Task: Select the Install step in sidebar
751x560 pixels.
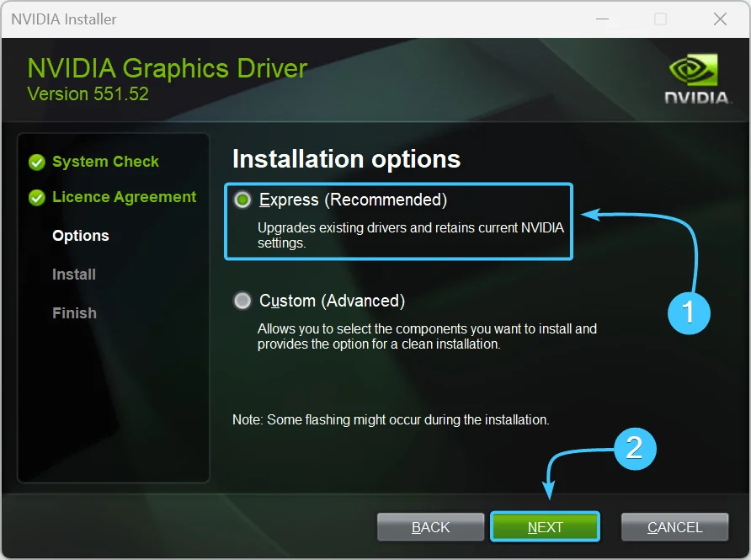Action: [74, 275]
